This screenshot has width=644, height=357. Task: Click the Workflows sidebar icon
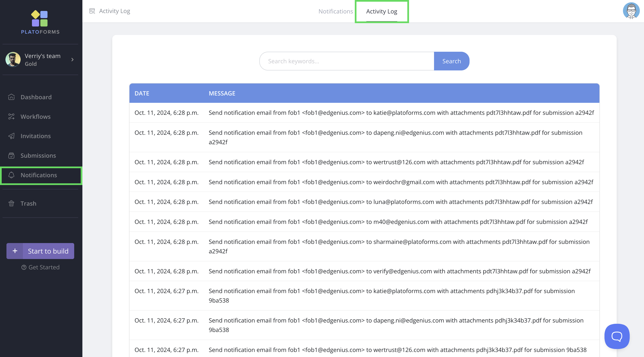pyautogui.click(x=11, y=116)
